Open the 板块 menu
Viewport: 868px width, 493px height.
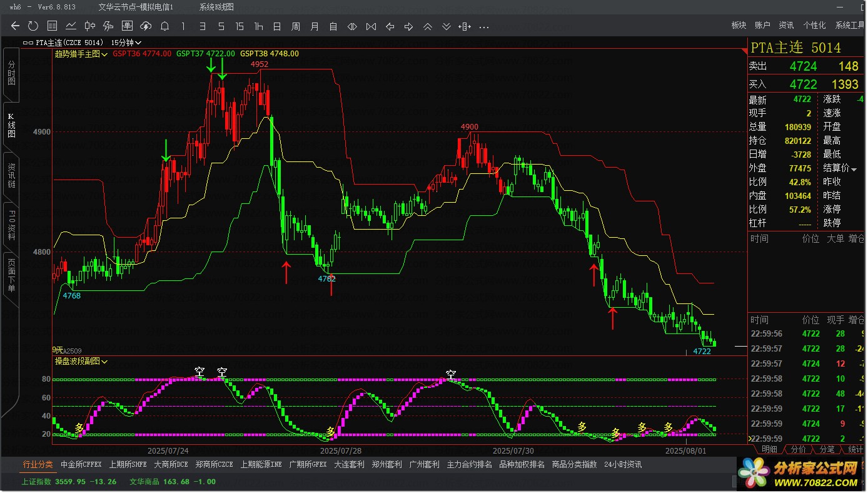739,25
